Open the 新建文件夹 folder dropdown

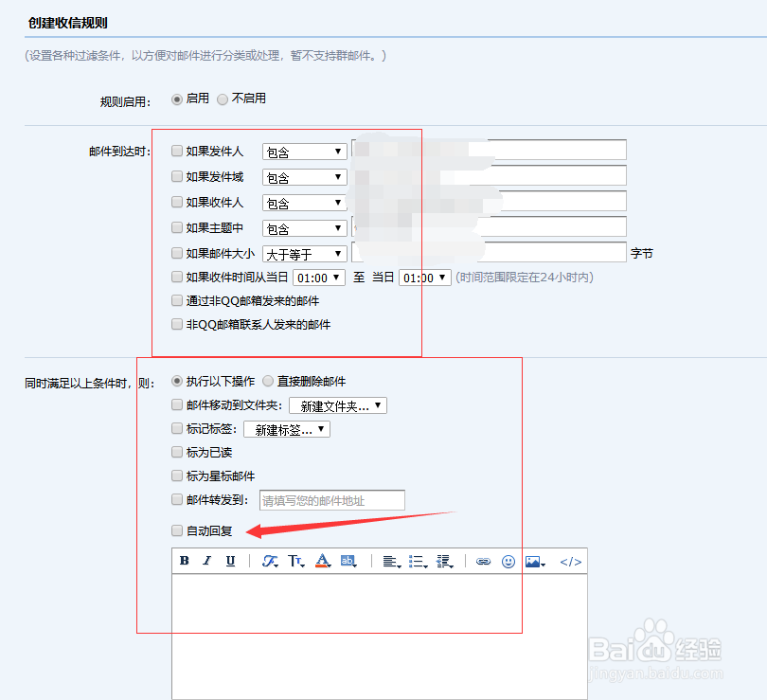point(338,404)
